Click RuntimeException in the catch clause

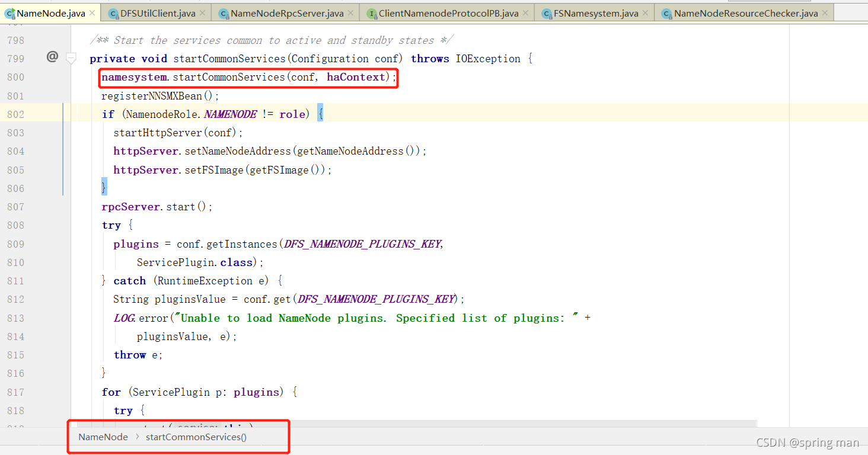tap(205, 281)
